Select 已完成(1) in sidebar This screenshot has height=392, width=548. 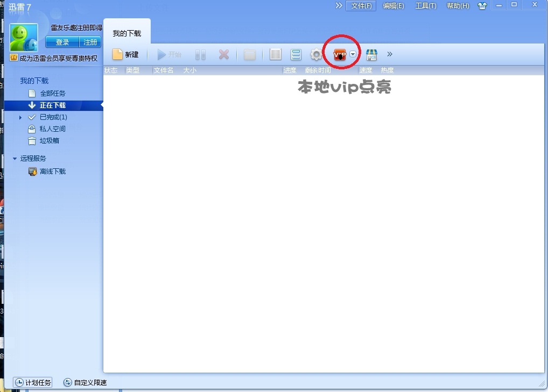(53, 117)
